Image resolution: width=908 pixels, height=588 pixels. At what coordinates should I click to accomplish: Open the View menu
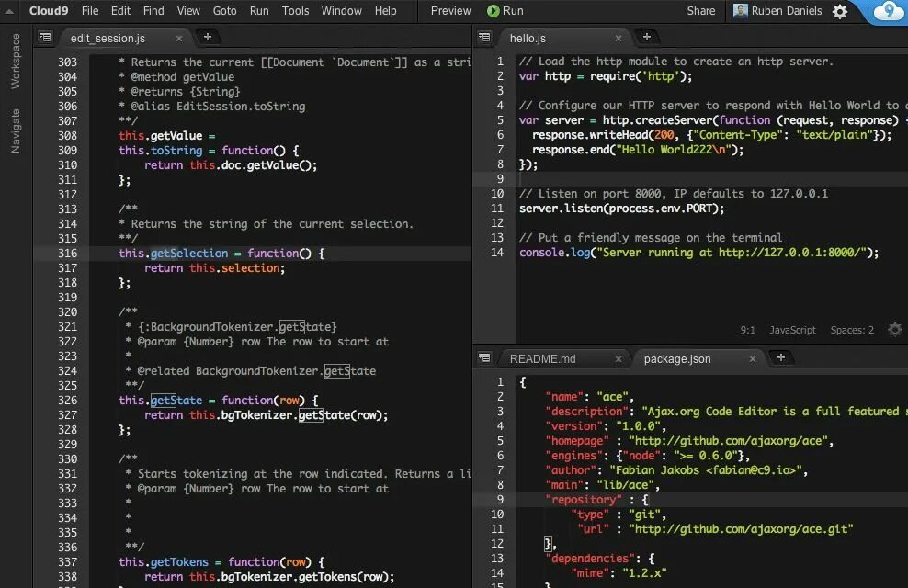click(188, 10)
